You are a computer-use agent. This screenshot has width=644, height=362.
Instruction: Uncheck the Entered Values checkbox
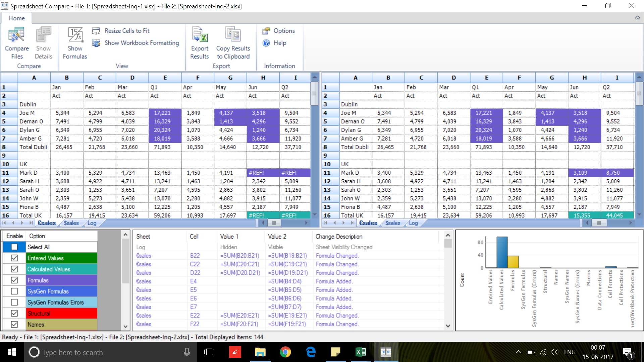14,258
